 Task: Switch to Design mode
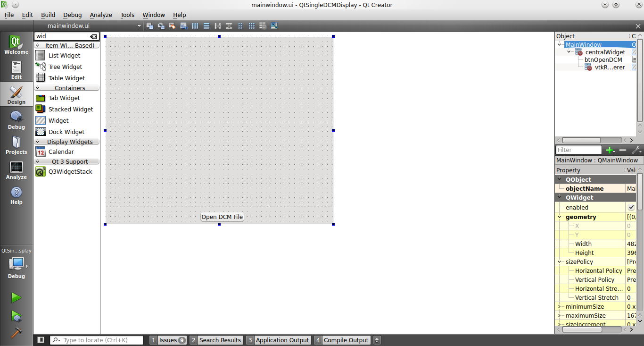tap(17, 94)
